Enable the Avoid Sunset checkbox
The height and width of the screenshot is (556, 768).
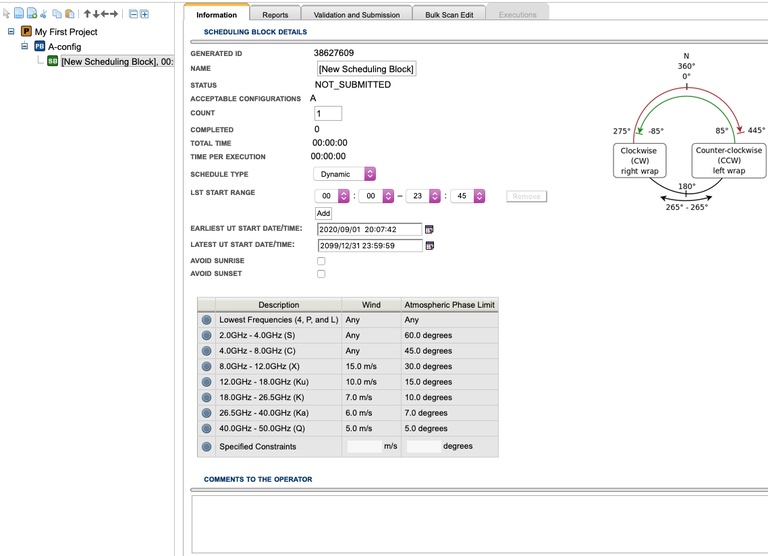tap(321, 274)
